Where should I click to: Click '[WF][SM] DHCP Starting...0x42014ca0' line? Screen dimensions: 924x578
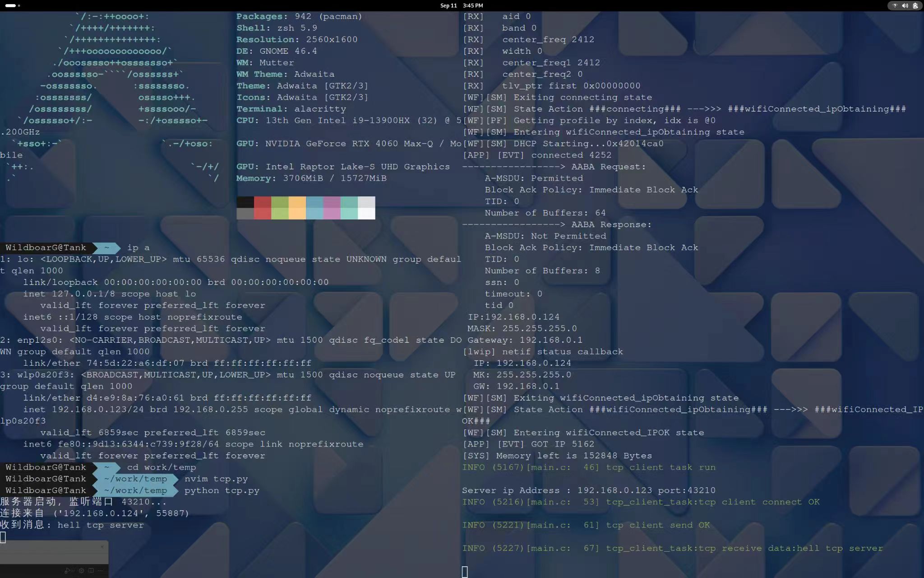pos(563,144)
